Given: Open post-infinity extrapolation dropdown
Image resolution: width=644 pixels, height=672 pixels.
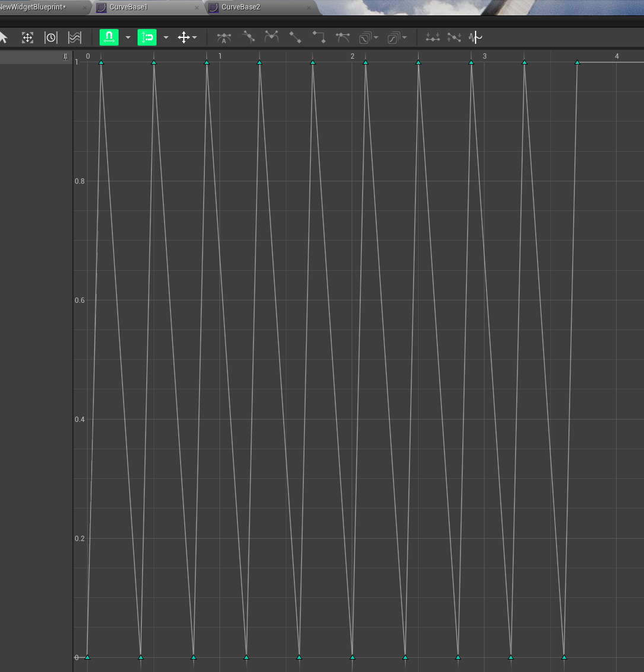Looking at the screenshot, I should [x=397, y=38].
